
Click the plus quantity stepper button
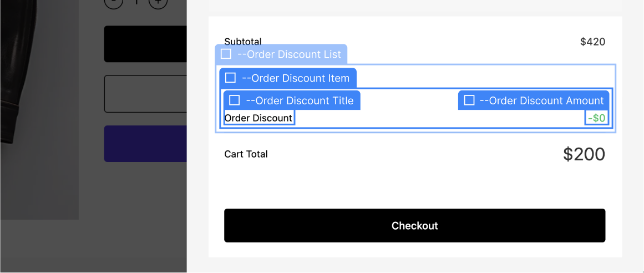pos(158,3)
